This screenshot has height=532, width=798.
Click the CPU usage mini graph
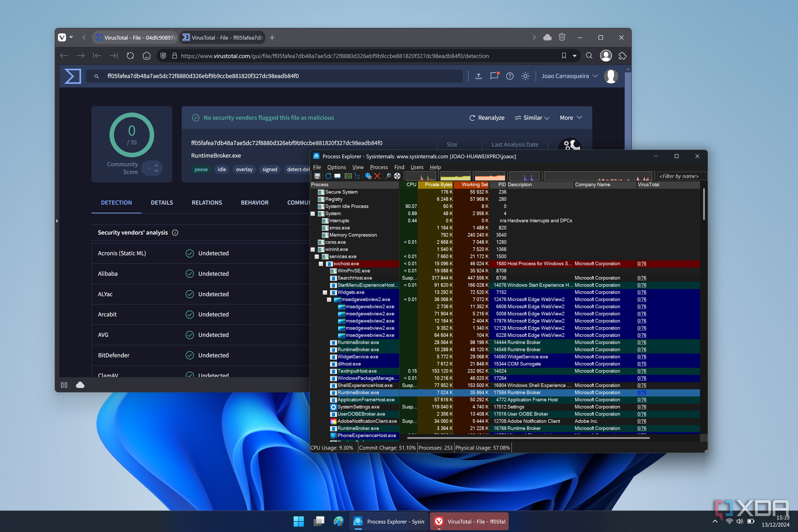point(421,176)
